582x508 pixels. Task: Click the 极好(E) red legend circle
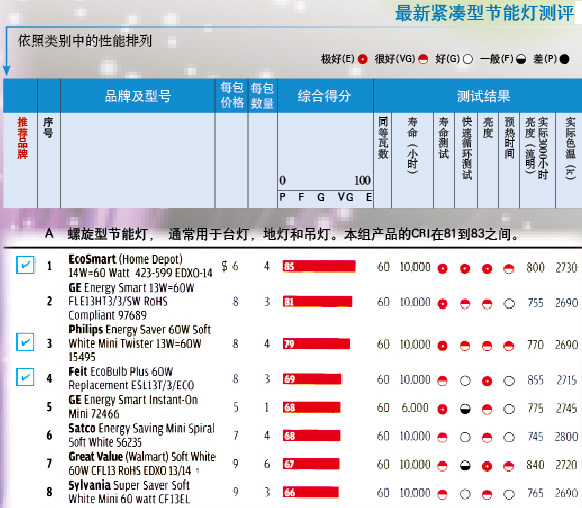click(363, 59)
